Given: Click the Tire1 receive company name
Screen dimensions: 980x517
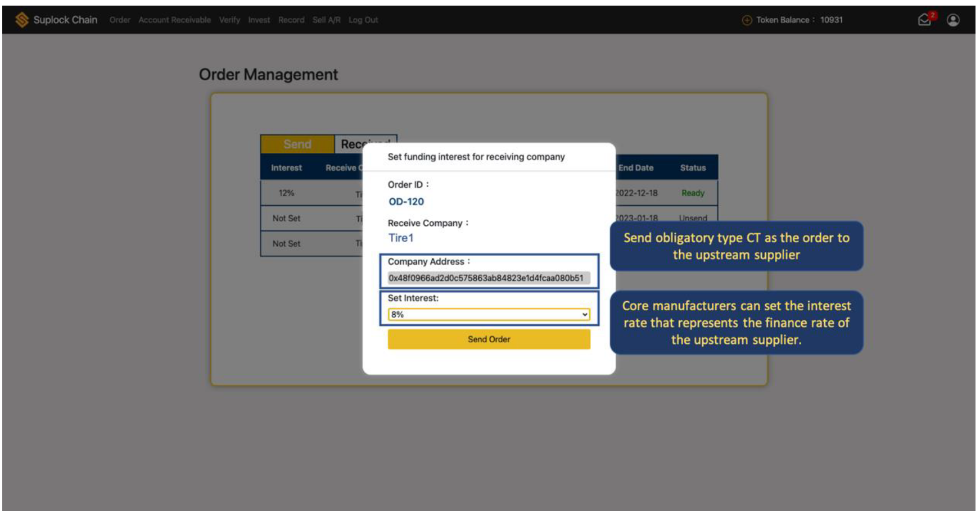Looking at the screenshot, I should (x=400, y=238).
